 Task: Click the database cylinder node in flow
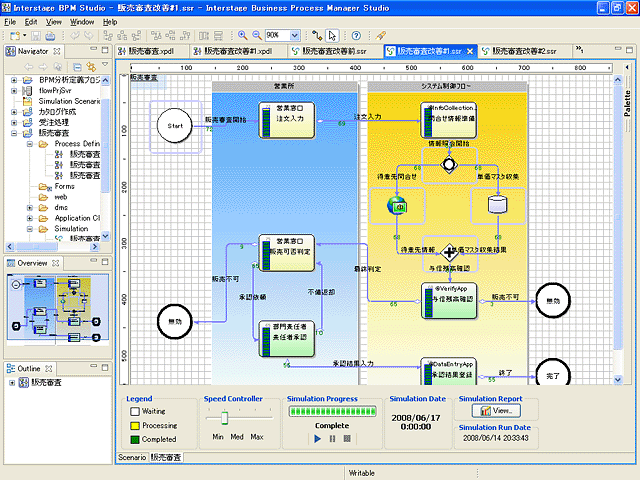click(496, 204)
